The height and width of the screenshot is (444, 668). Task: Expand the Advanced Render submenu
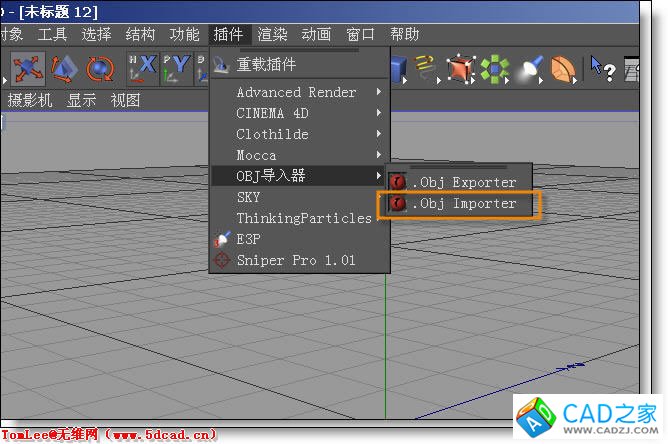[300, 92]
